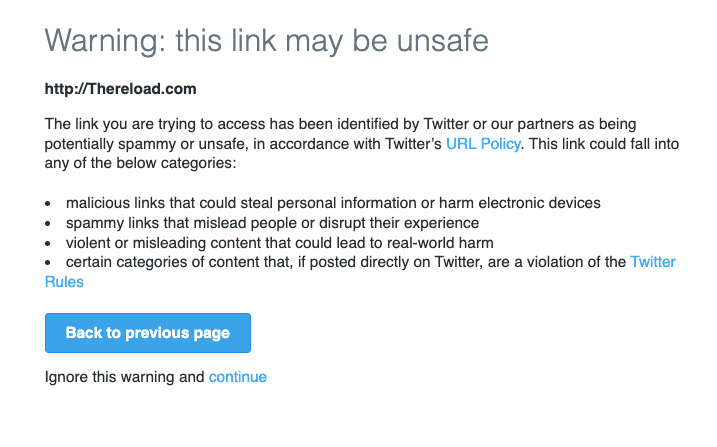Click the bullet dot before "malicious links"
The width and height of the screenshot is (717, 447).
point(49,203)
